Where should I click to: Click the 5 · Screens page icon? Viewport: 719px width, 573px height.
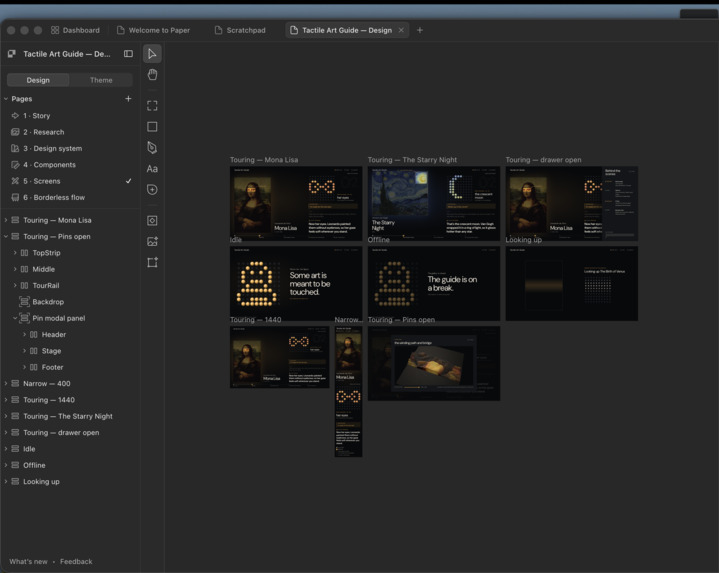pyautogui.click(x=15, y=181)
